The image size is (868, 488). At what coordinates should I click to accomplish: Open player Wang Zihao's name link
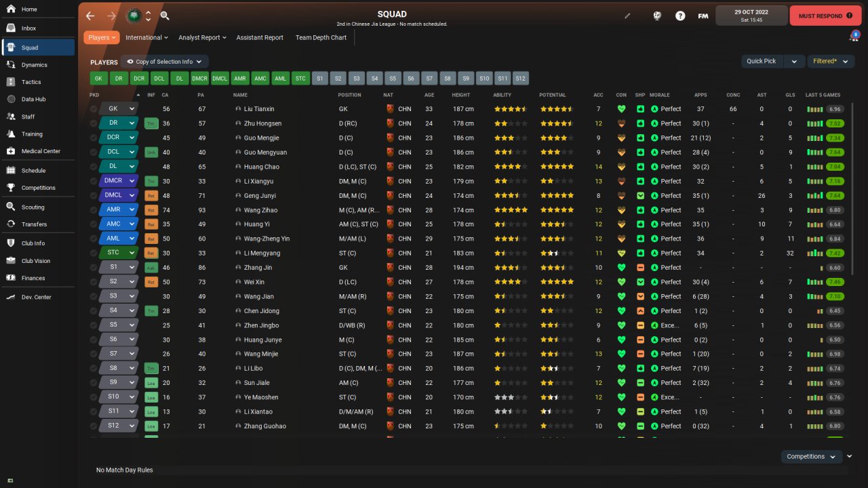tap(260, 209)
